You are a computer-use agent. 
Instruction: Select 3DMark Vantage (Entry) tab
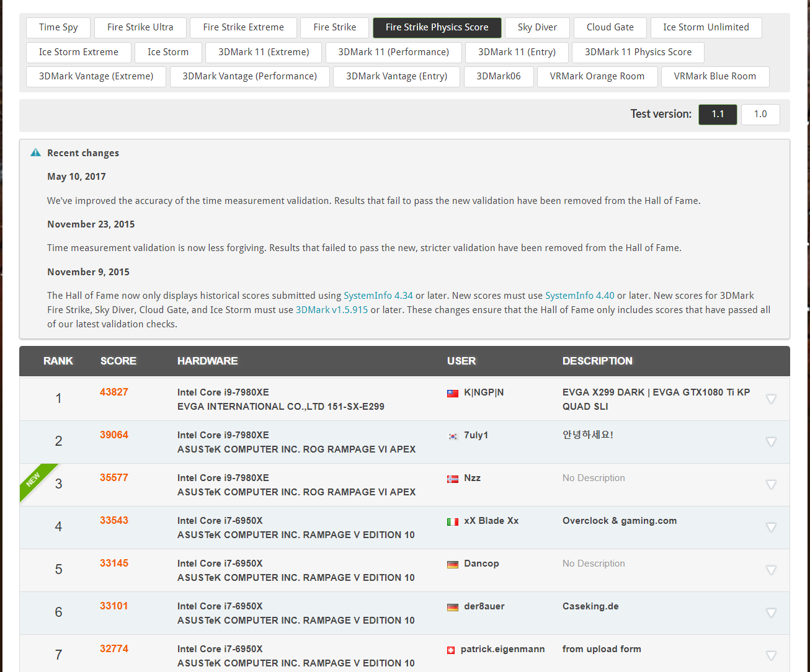pos(397,76)
